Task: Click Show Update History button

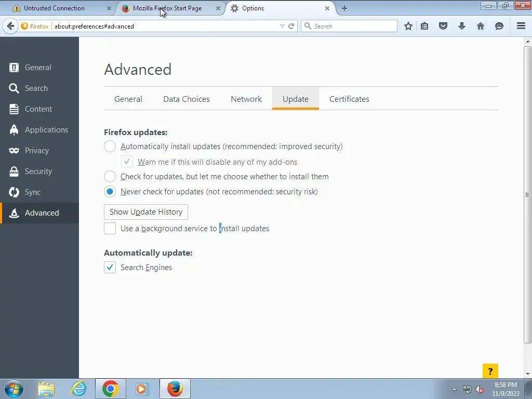Action: 146,212
